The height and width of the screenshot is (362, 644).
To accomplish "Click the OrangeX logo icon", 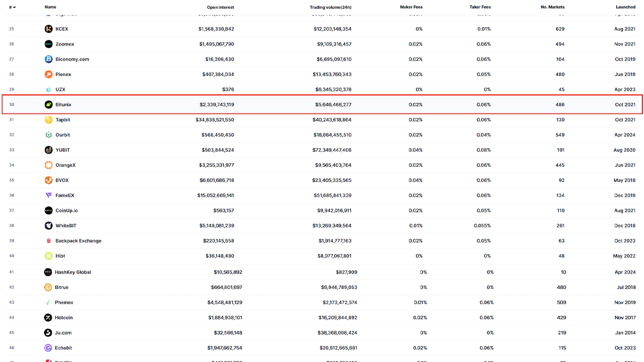I will pos(49,165).
